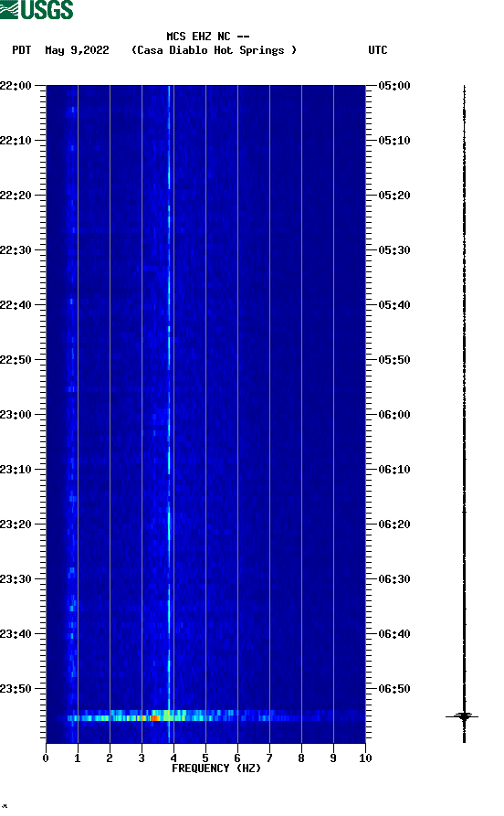Click the 23:30 PDT time label
504x816 pixels.
pos(16,579)
